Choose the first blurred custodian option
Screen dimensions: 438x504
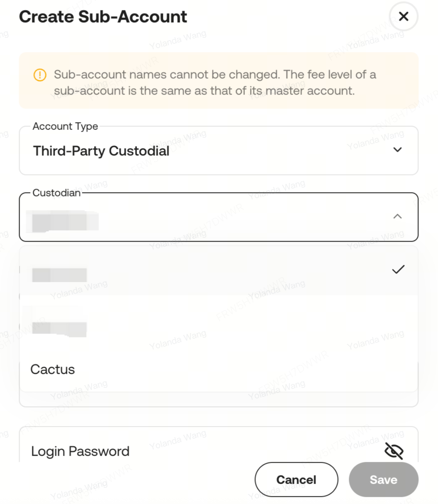59,275
